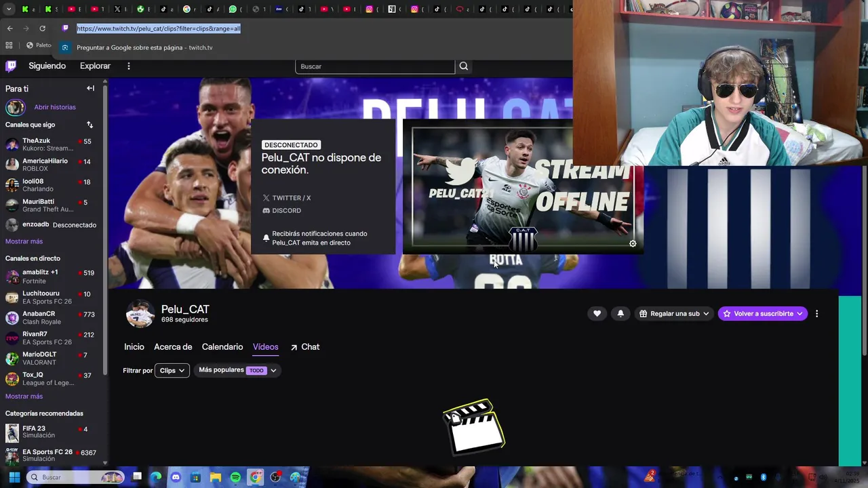Click the search magnifier button
The width and height of the screenshot is (868, 488).
point(464,66)
